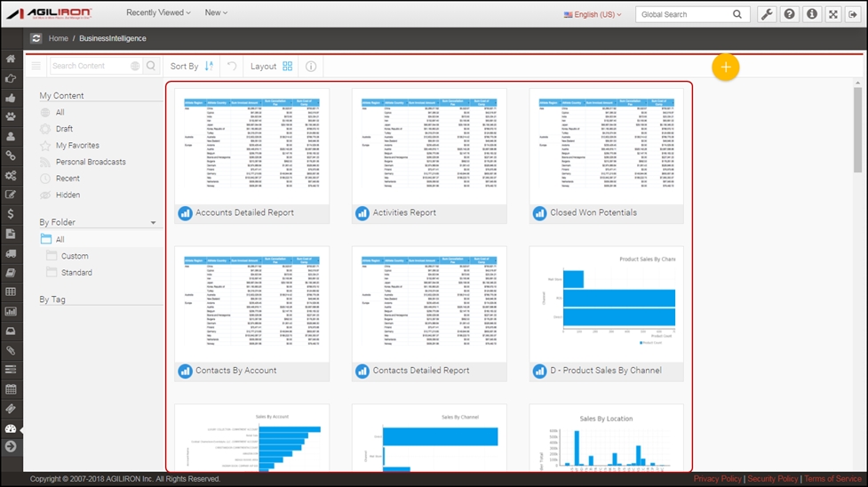Image resolution: width=868 pixels, height=487 pixels.
Task: Click the document page sidebar icon
Action: pos(11,233)
